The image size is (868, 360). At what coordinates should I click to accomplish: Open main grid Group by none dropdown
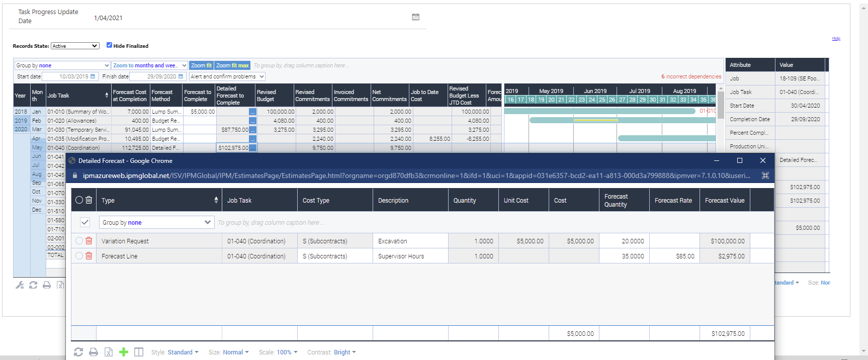[62, 65]
